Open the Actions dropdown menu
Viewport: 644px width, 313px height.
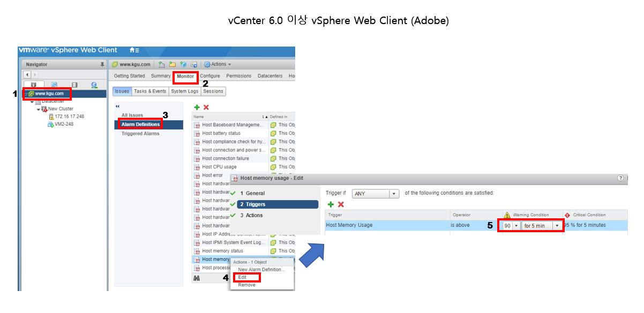218,64
